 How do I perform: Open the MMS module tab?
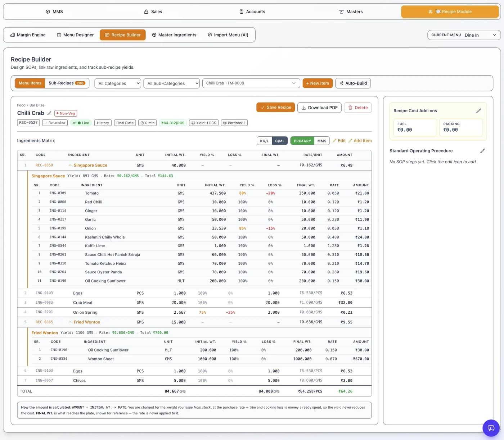pos(54,12)
